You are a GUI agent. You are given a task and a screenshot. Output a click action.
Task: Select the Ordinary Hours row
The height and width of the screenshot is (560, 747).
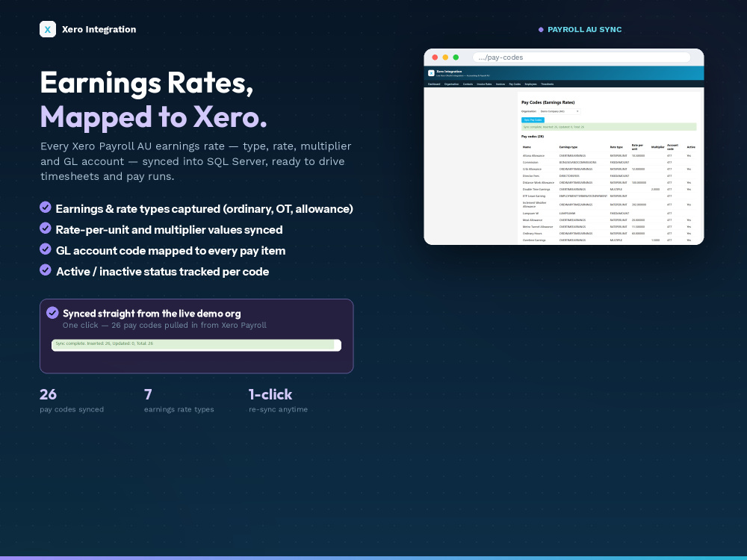(x=609, y=233)
